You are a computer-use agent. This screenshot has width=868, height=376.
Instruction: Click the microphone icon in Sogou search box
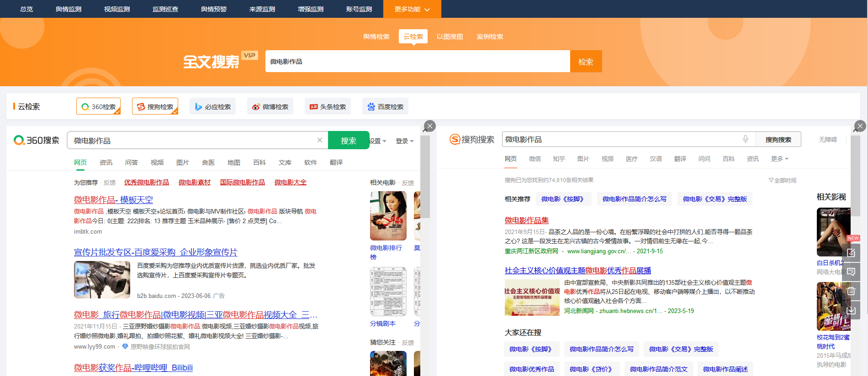[745, 139]
